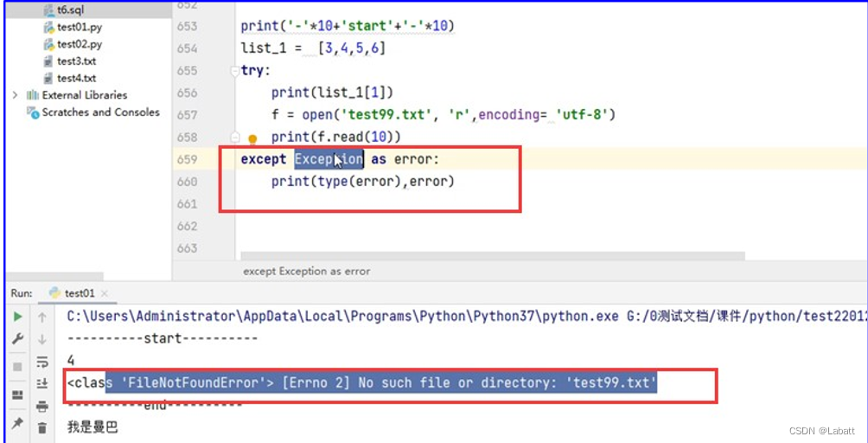Open test02.py in the project tree
Screen dimensions: 868x443
coord(80,44)
